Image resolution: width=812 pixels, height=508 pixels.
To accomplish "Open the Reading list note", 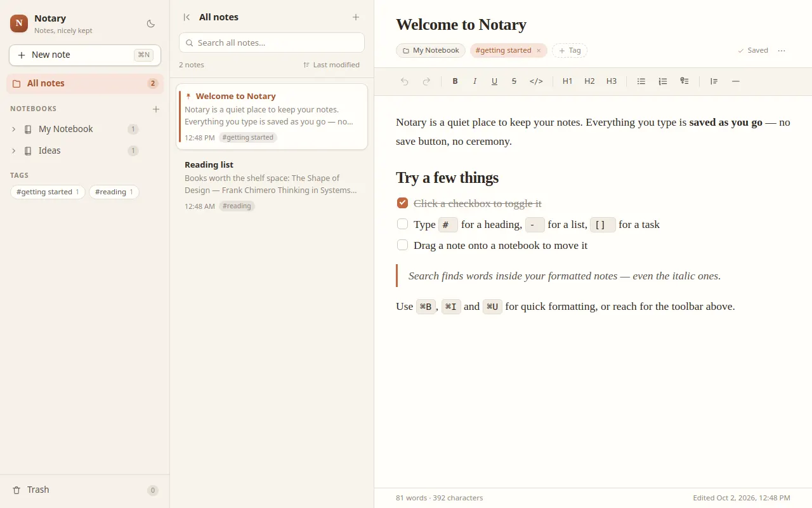I will point(272,185).
